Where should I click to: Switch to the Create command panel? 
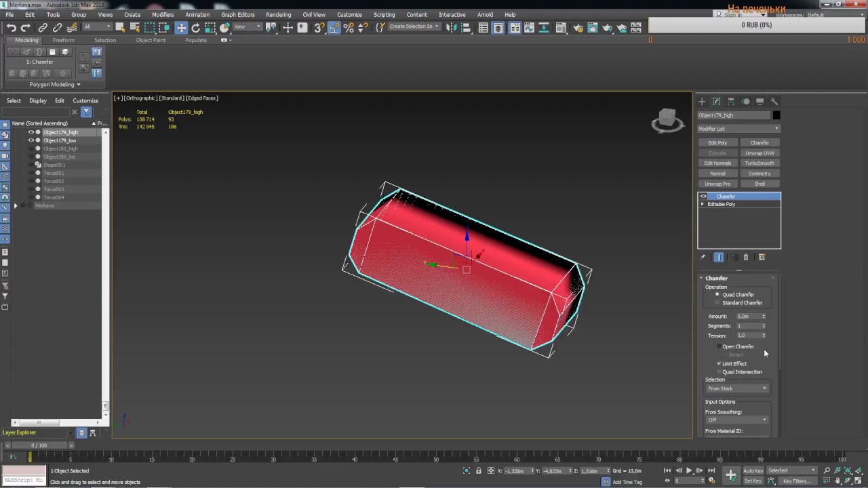702,102
